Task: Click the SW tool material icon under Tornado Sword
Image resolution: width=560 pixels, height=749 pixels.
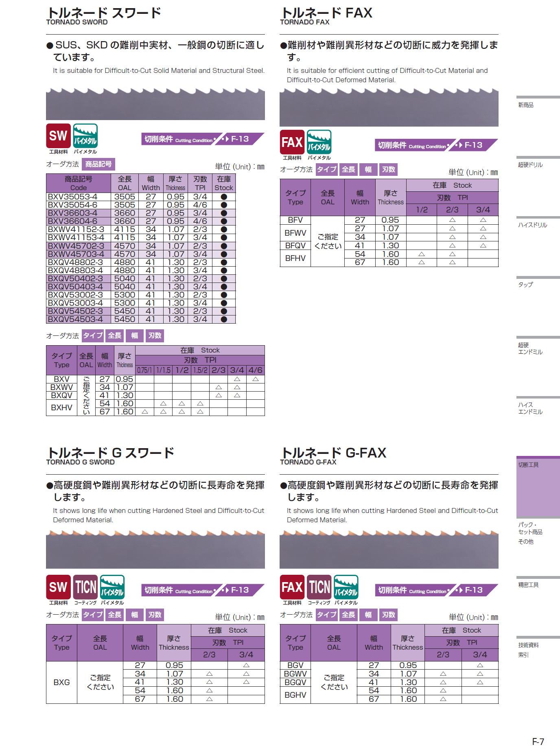Action: pos(58,136)
